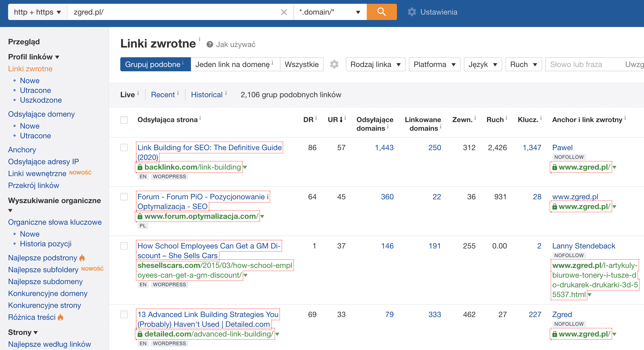Open Odsyłające domeny in sidebar
Viewport: 644px width, 350px height.
pyautogui.click(x=41, y=114)
